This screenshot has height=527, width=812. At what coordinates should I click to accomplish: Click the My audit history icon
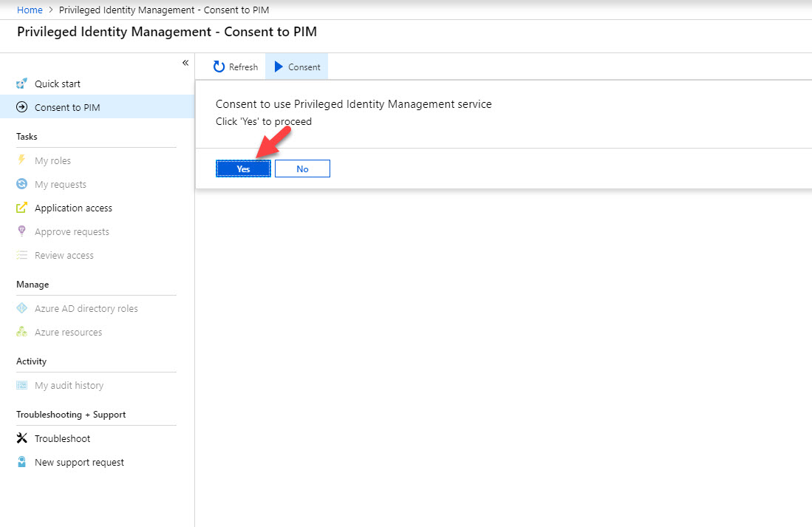click(x=21, y=385)
